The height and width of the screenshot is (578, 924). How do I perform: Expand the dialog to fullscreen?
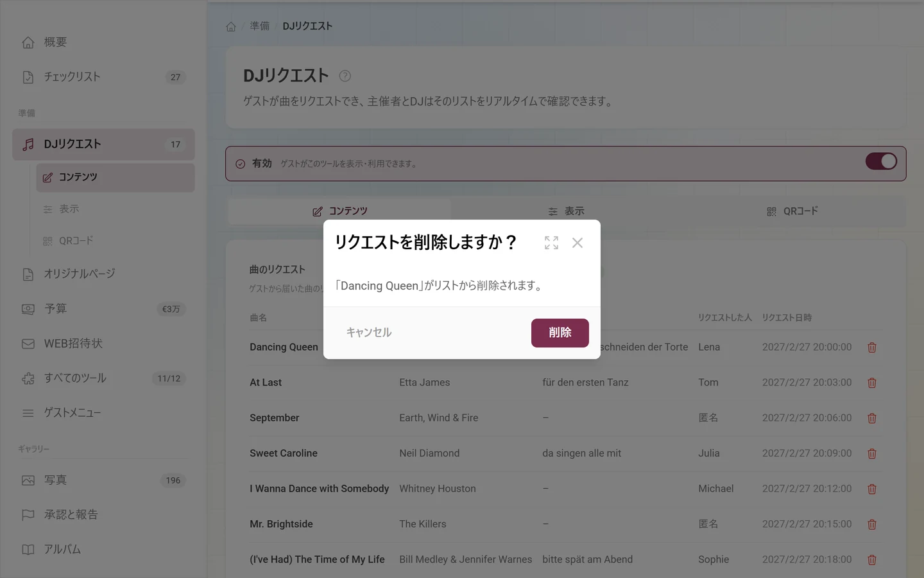point(551,243)
